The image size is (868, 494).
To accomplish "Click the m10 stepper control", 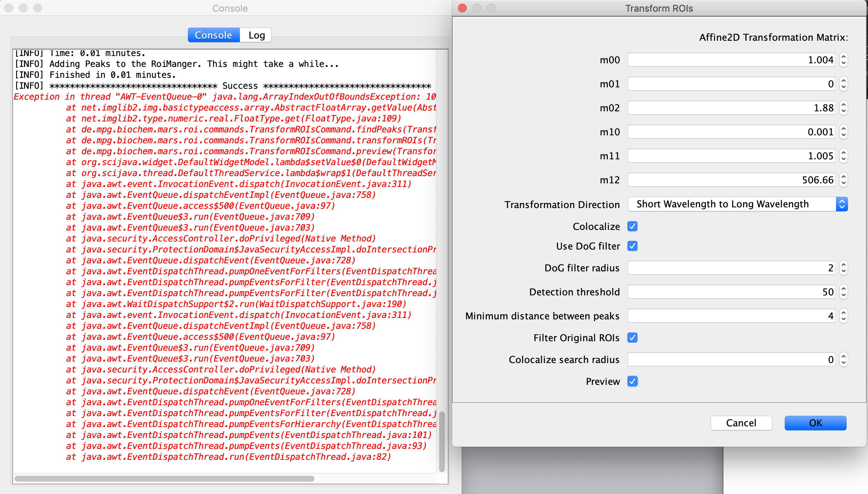I will click(844, 132).
